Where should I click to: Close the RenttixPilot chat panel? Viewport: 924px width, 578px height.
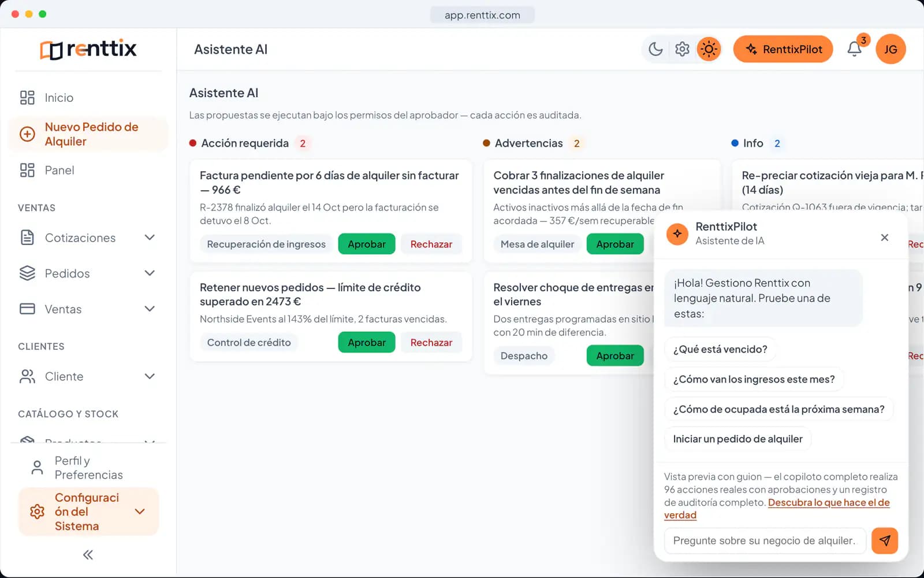[x=884, y=238]
